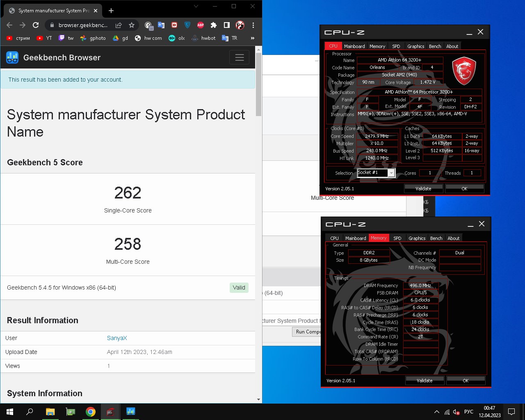Switch to CPU tab in bottom CPU-Z
This screenshot has width=525, height=420.
[x=335, y=238]
